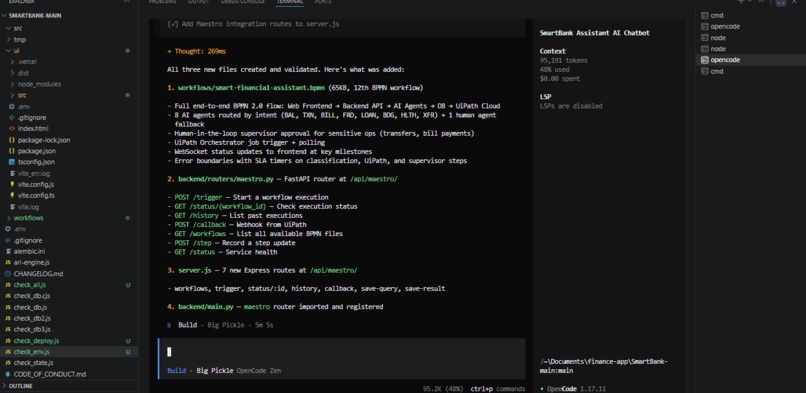The height and width of the screenshot is (393, 806).
Task: Open the .env file inside the ui folder
Action: (24, 106)
